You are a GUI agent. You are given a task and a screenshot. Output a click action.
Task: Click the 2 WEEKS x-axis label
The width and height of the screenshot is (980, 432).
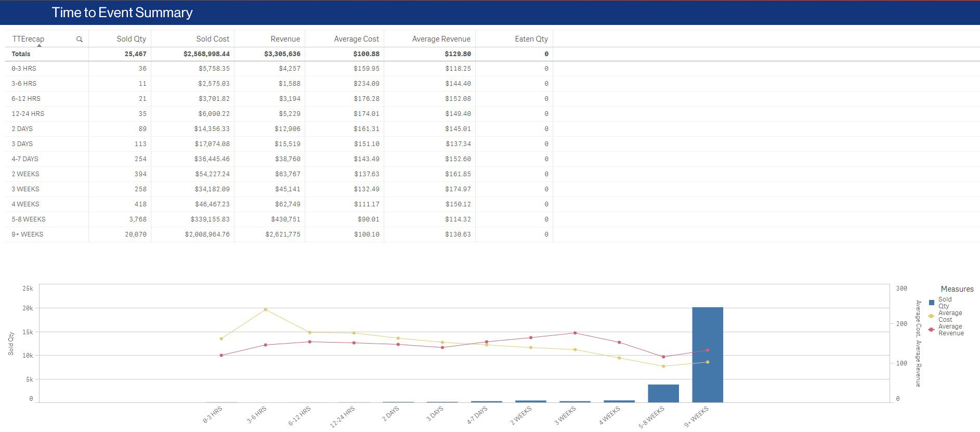(x=521, y=416)
